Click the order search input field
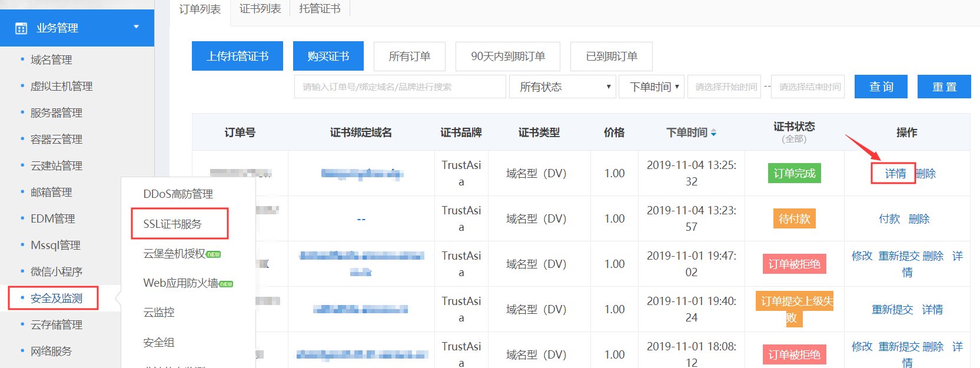980x368 pixels. [x=400, y=87]
